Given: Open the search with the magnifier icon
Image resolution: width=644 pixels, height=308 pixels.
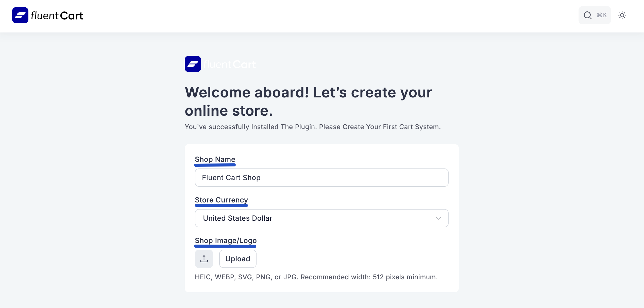Looking at the screenshot, I should point(587,15).
